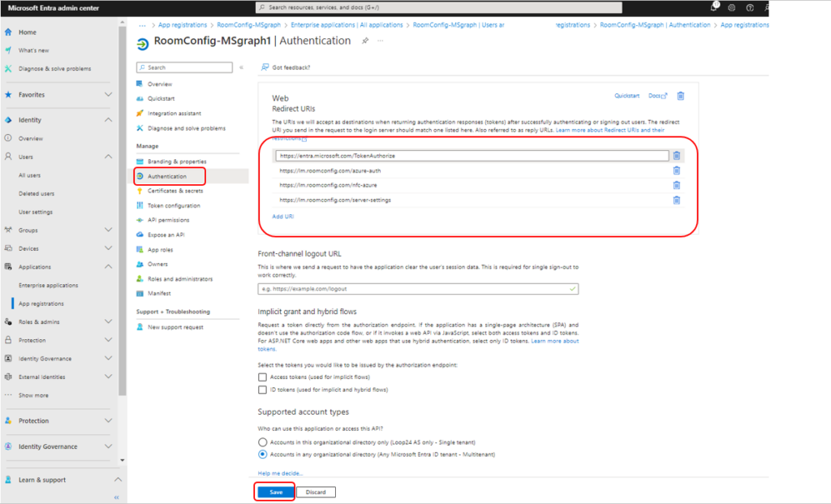Collapse Identity section

[108, 120]
